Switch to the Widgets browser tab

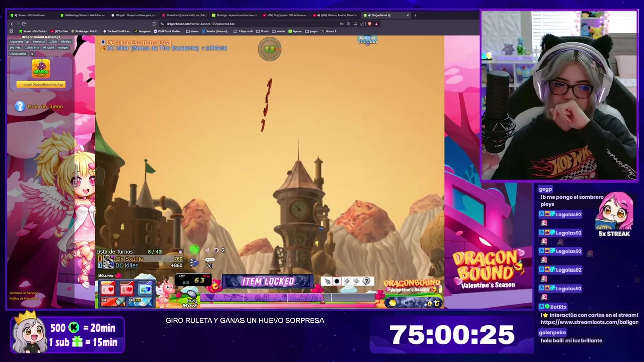(x=133, y=15)
